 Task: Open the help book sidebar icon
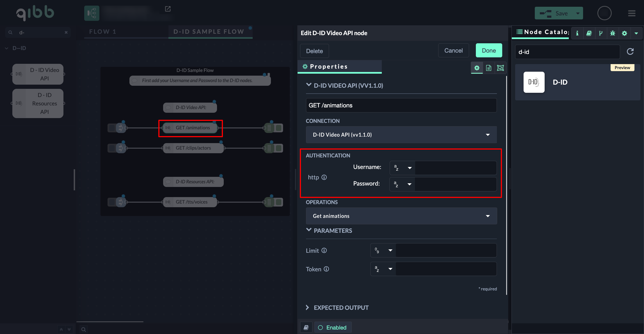pos(589,33)
